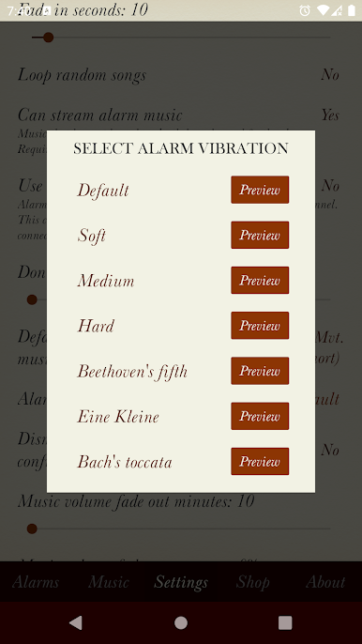362x644 pixels.
Task: Open the Shop tab
Action: click(x=253, y=582)
